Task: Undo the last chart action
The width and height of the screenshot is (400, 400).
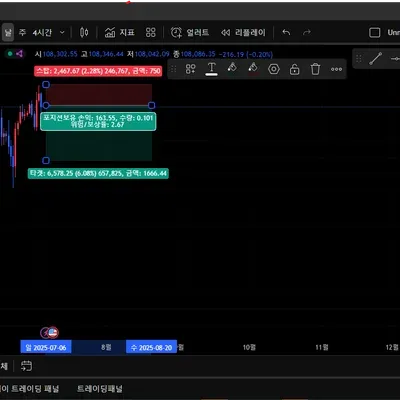Action: 286,32
